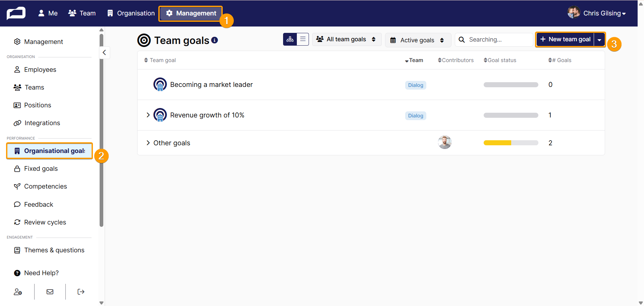Open the New team goal dropdown arrow
This screenshot has width=644, height=306.
coord(599,40)
